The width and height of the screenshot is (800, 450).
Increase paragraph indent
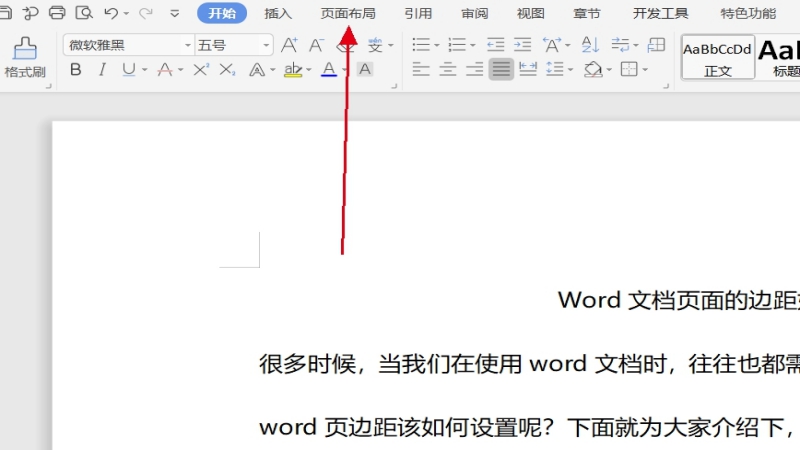pyautogui.click(x=521, y=45)
